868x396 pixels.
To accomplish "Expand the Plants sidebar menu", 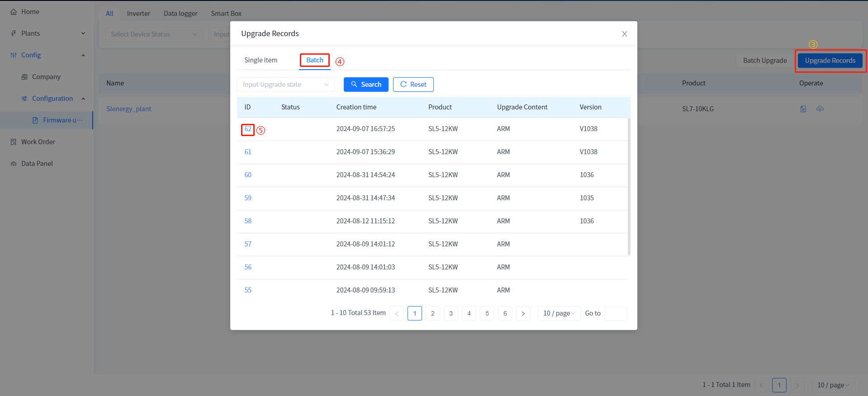I will click(x=83, y=33).
